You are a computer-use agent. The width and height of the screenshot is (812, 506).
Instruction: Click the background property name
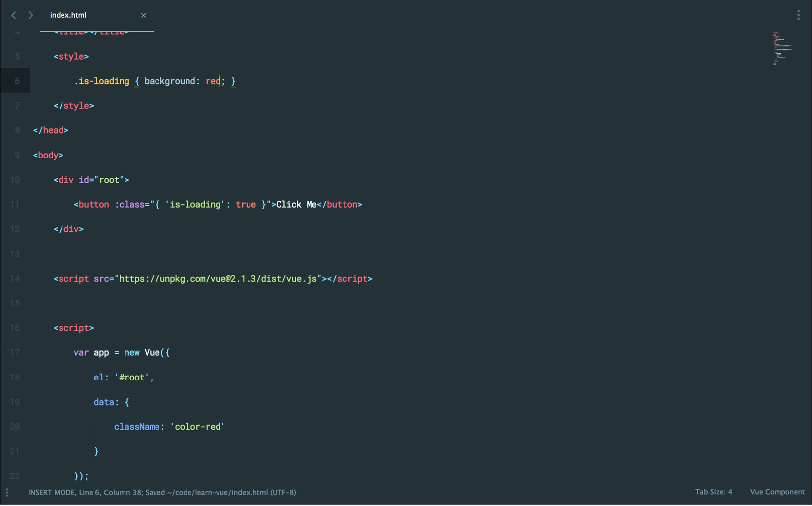(x=170, y=81)
